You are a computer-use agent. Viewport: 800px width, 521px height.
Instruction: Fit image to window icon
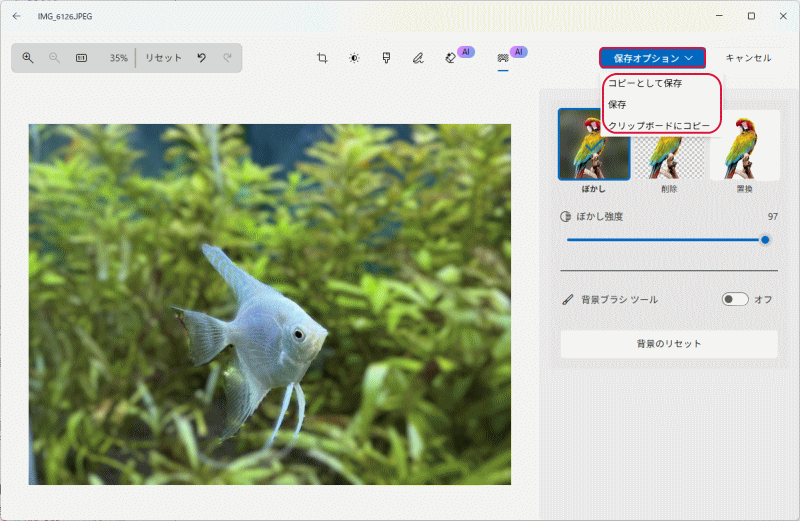(81, 58)
